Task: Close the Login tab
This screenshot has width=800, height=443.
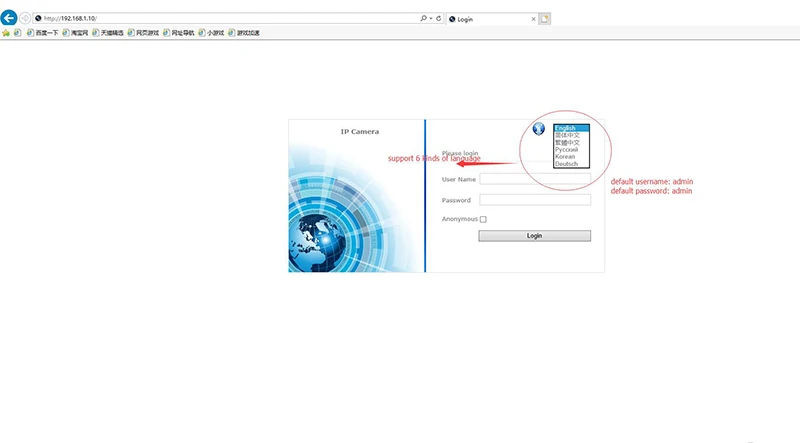Action: pos(534,19)
